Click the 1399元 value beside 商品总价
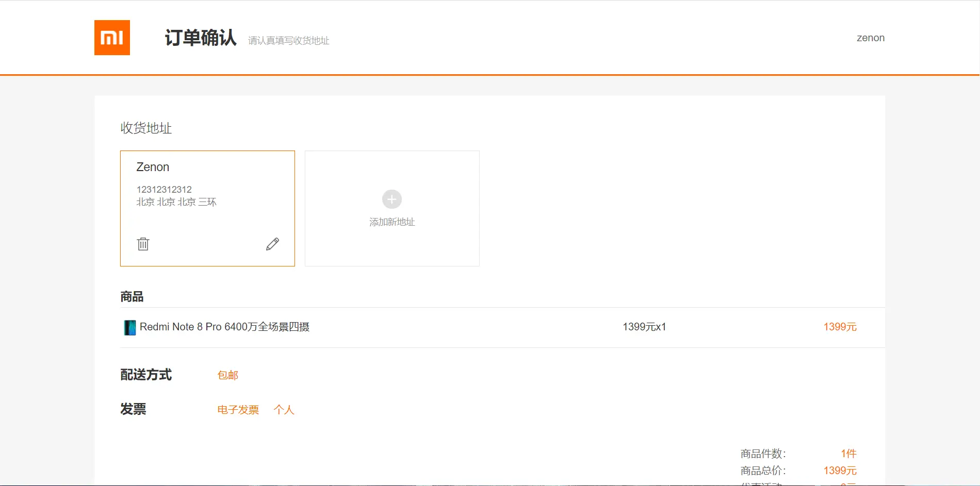The height and width of the screenshot is (486, 980). pos(840,471)
